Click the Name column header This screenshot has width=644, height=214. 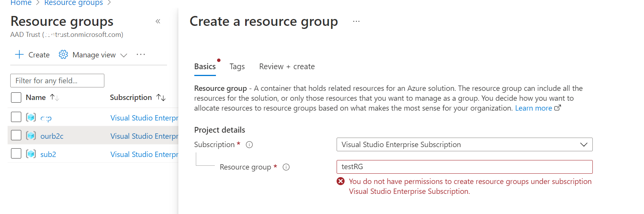coord(36,97)
